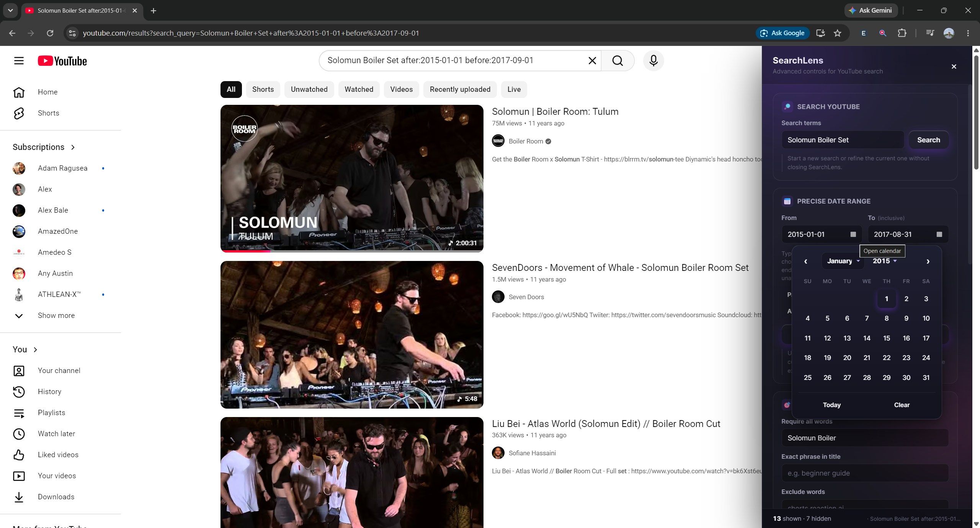Click Today in the calendar popup
This screenshot has height=528, width=980.
click(x=831, y=405)
